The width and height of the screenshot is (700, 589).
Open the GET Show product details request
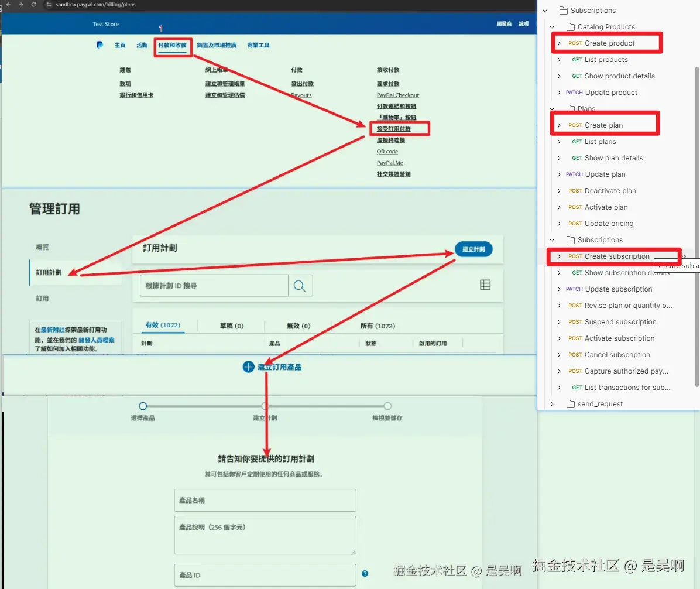(x=613, y=76)
